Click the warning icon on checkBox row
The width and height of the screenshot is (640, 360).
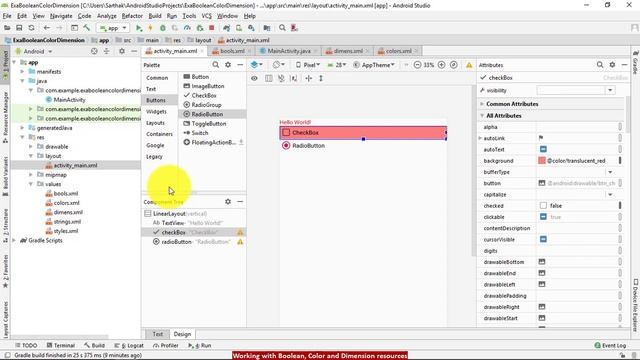click(x=240, y=232)
